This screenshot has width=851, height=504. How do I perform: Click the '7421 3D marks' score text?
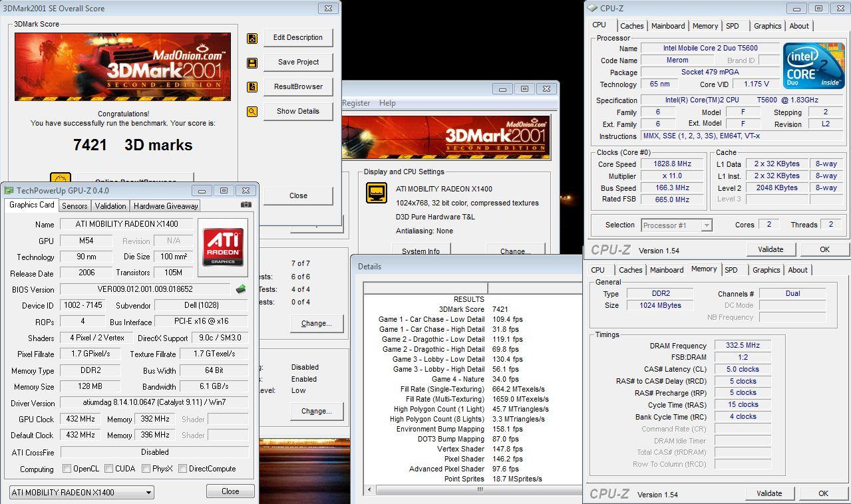[132, 145]
